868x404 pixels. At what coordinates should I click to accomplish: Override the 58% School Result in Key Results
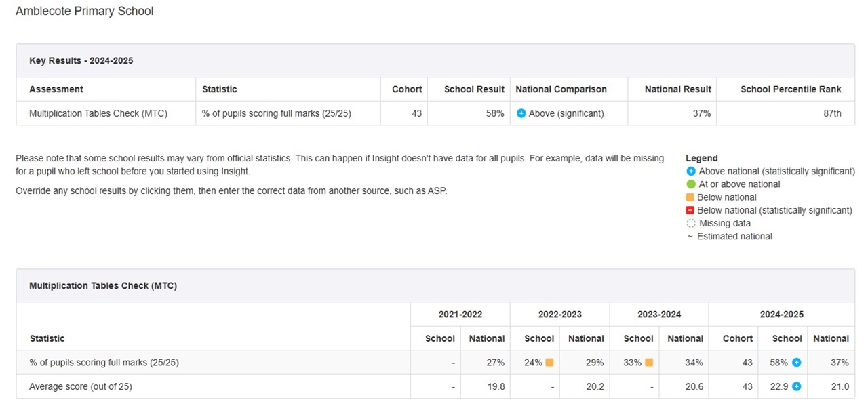494,113
